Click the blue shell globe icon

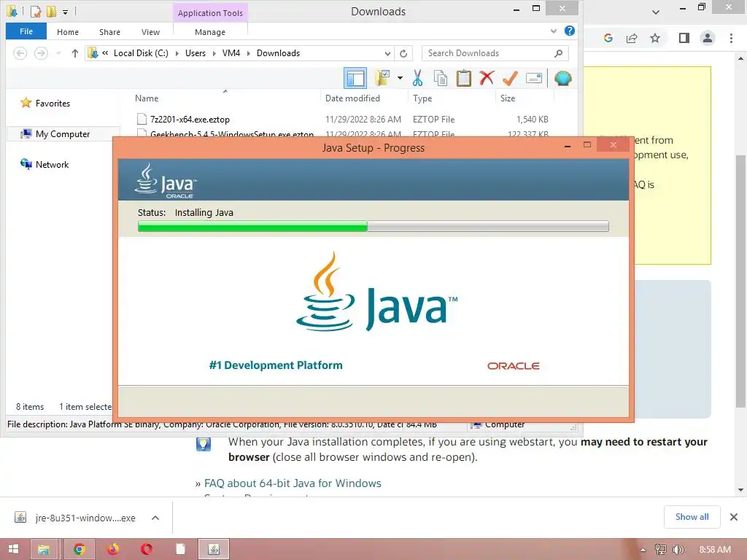pos(562,78)
